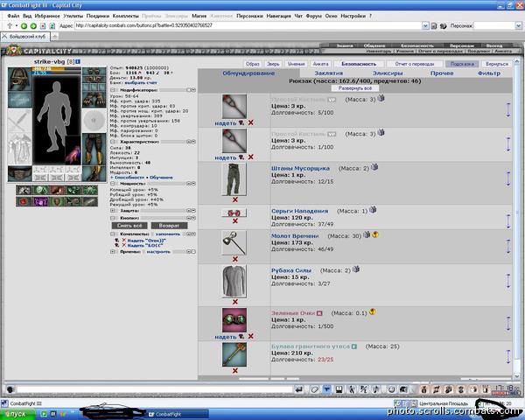The height and width of the screenshot is (420, 525).
Task: Click the gold coin icon beside Молот Времени
Action: pos(375,234)
